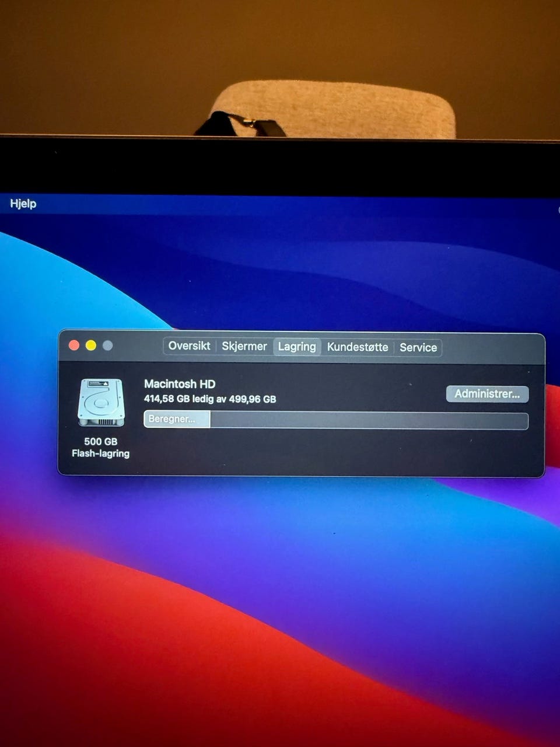
Task: Switch to the Skjermer tab
Action: coord(244,347)
